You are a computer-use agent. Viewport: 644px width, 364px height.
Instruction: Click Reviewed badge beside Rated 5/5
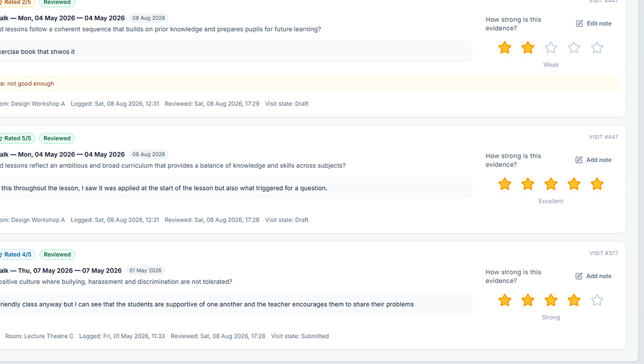(x=57, y=138)
